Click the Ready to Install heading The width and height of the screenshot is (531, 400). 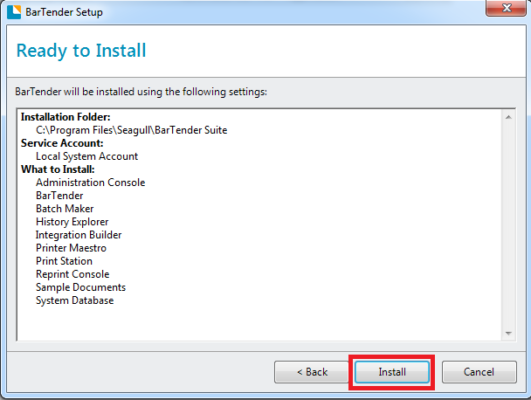[x=81, y=51]
